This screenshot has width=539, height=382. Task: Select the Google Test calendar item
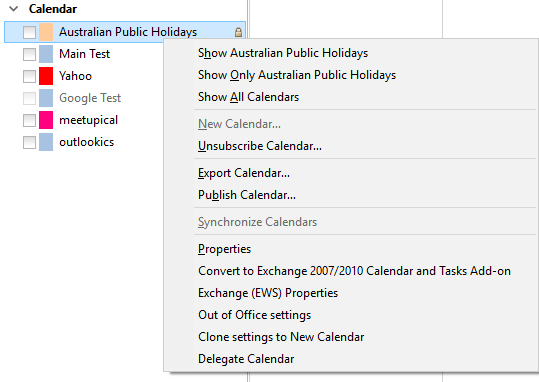pyautogui.click(x=90, y=98)
